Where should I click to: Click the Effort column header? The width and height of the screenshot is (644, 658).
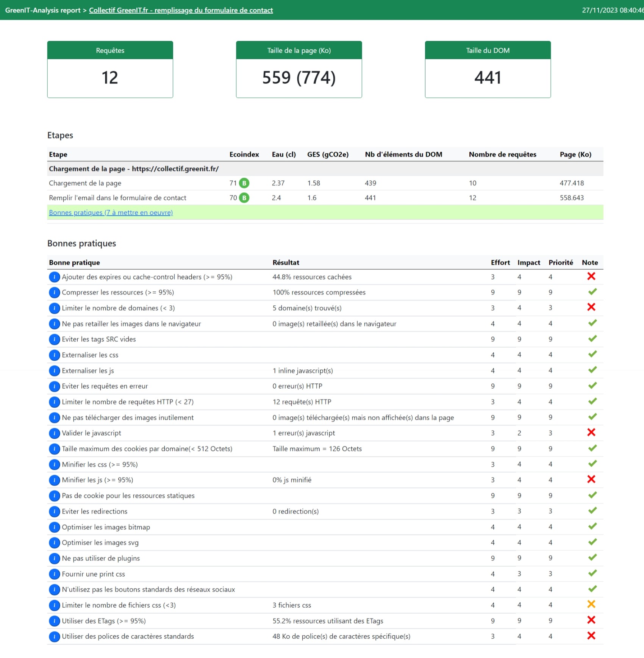(500, 263)
